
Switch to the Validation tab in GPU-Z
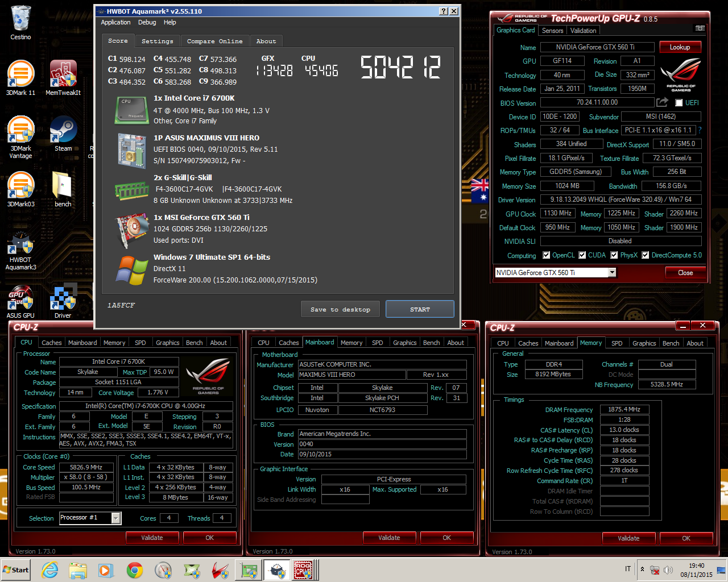coord(584,31)
